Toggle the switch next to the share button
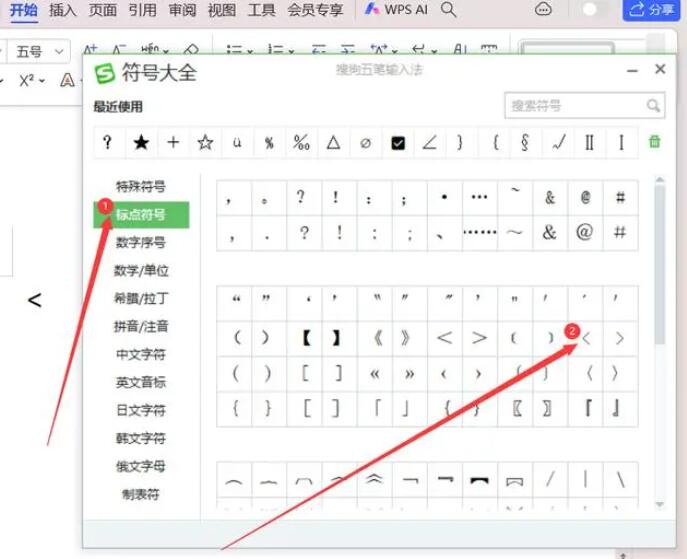Screen dimensions: 687x559 [596, 10]
